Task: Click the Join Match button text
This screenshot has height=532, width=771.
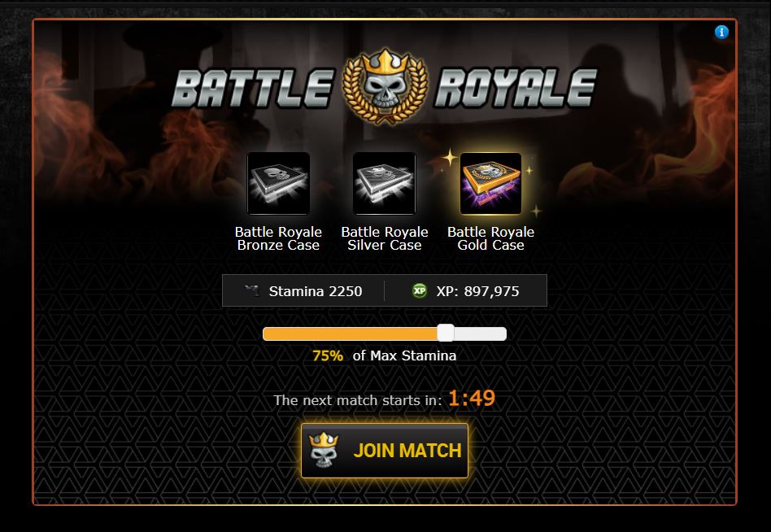Action: (407, 451)
